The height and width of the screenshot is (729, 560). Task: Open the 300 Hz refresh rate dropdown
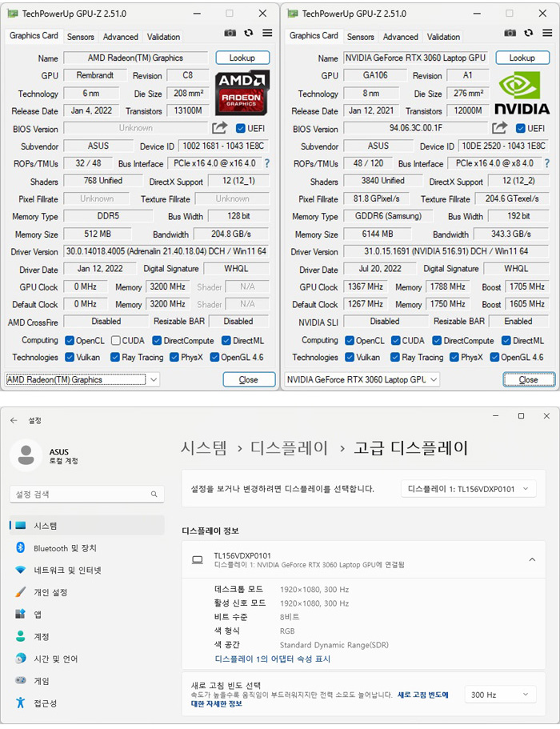pos(501,695)
